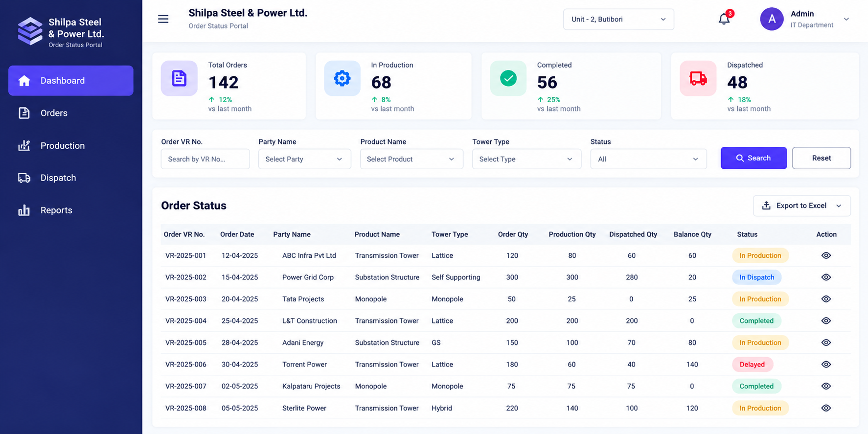Viewport: 868px width, 434px height.
Task: Click the Hybrid tower type cell
Action: 442,408
